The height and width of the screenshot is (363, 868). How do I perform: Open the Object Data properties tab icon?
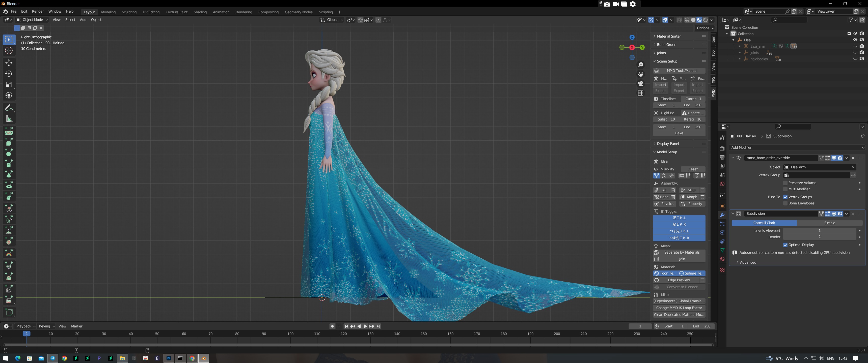coord(722,250)
